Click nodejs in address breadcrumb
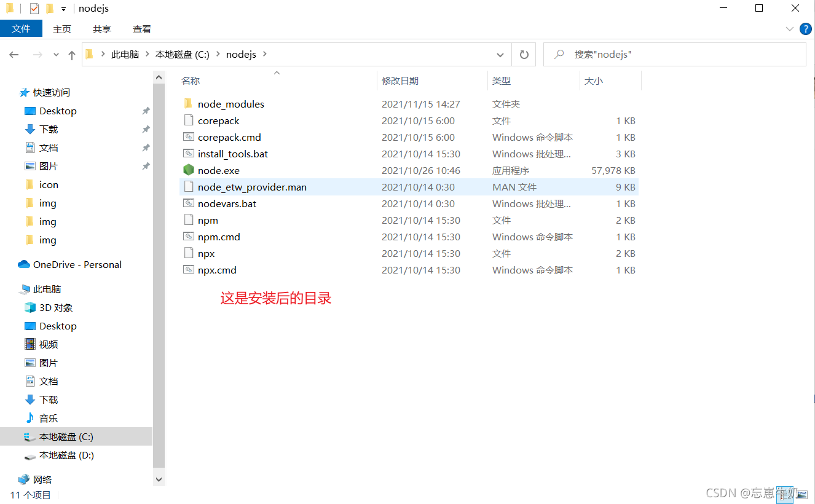 [241, 55]
